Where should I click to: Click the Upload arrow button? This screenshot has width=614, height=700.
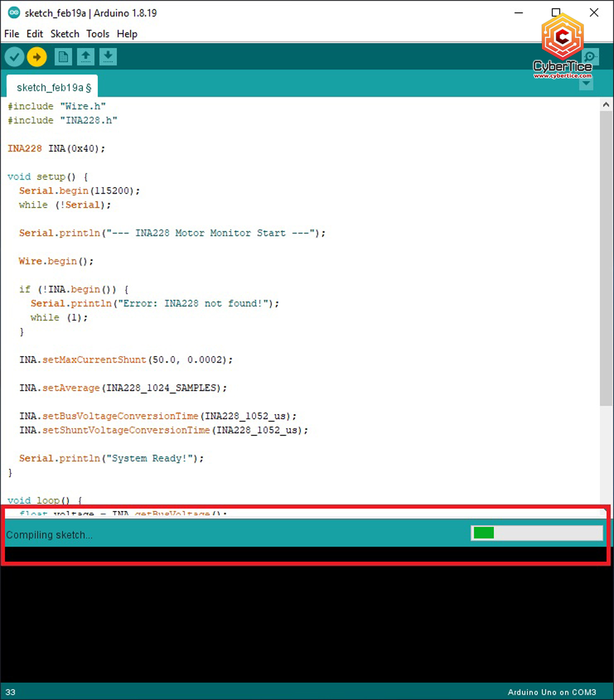37,57
